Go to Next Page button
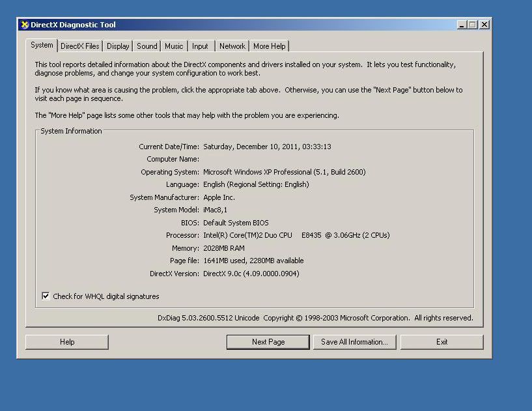The height and width of the screenshot is (411, 532). coord(268,342)
